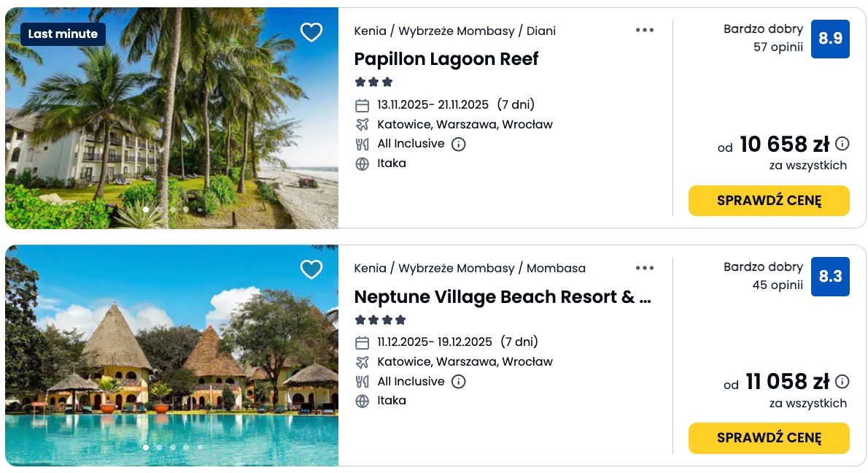The width and height of the screenshot is (868, 473).
Task: Click the 8.3 rating badge
Action: click(830, 277)
